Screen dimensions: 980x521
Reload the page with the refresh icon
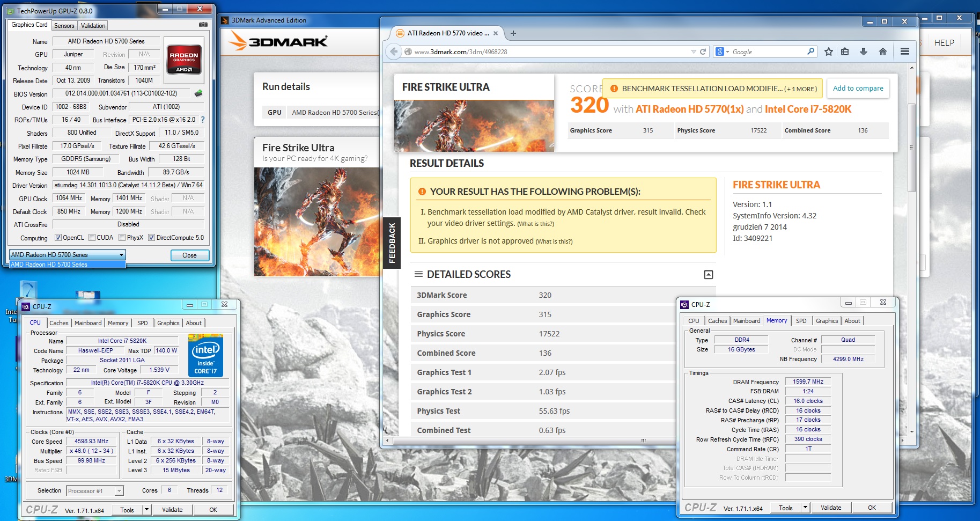pos(703,52)
